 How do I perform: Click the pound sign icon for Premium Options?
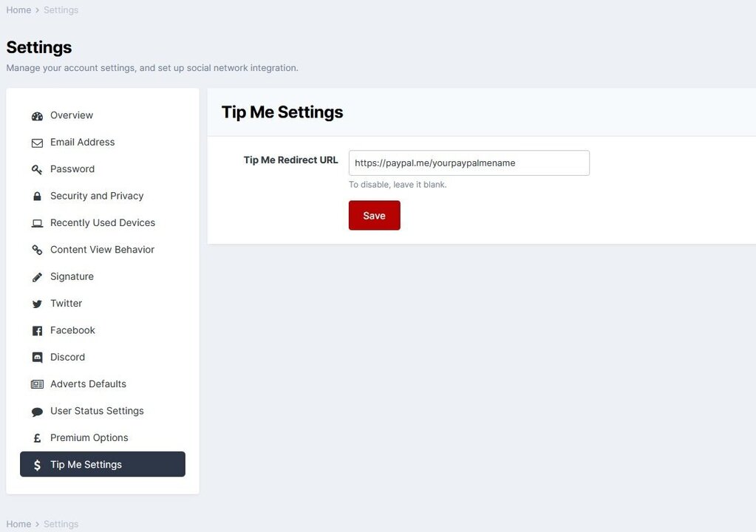click(x=37, y=438)
